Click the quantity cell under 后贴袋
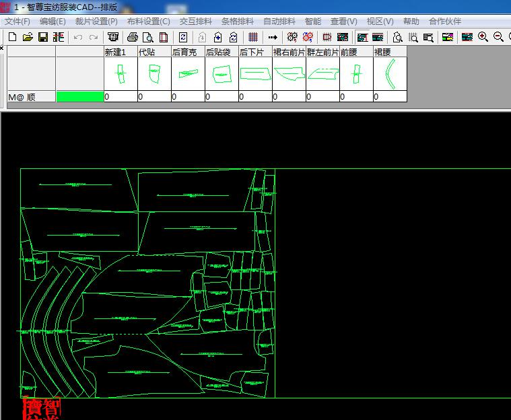 tap(222, 97)
